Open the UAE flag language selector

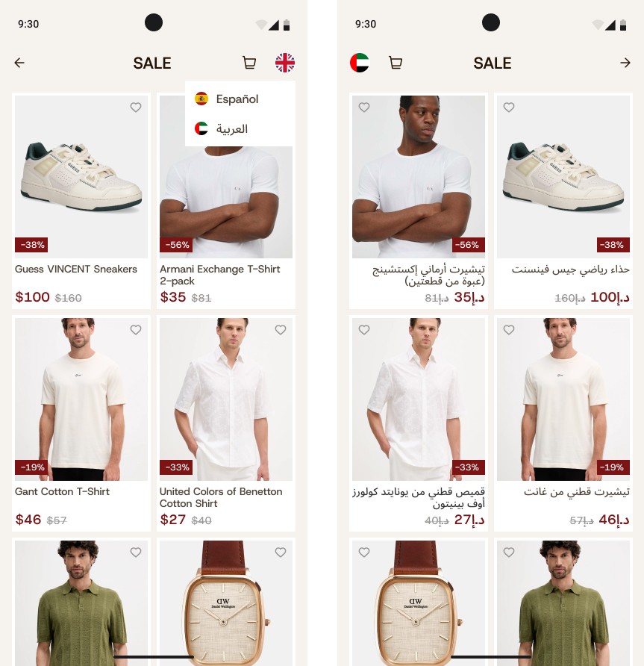coord(360,63)
